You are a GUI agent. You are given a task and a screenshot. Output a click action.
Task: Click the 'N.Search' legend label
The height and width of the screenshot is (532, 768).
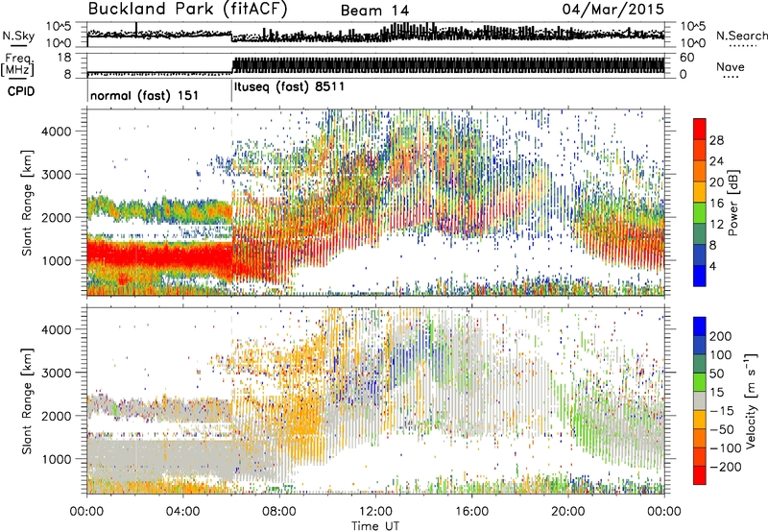pyautogui.click(x=741, y=36)
